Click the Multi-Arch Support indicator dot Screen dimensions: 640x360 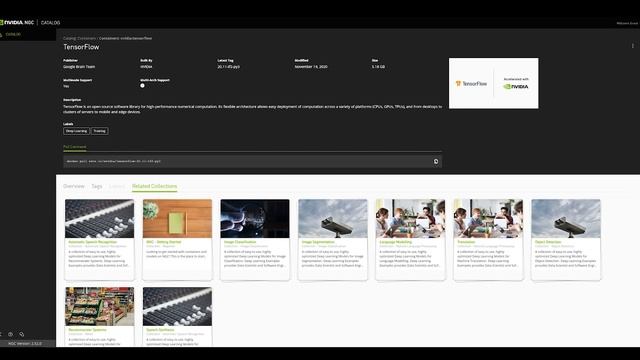click(x=142, y=86)
